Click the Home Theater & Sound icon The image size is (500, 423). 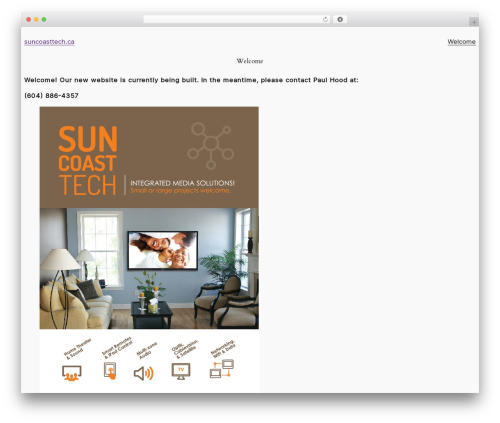(x=72, y=373)
